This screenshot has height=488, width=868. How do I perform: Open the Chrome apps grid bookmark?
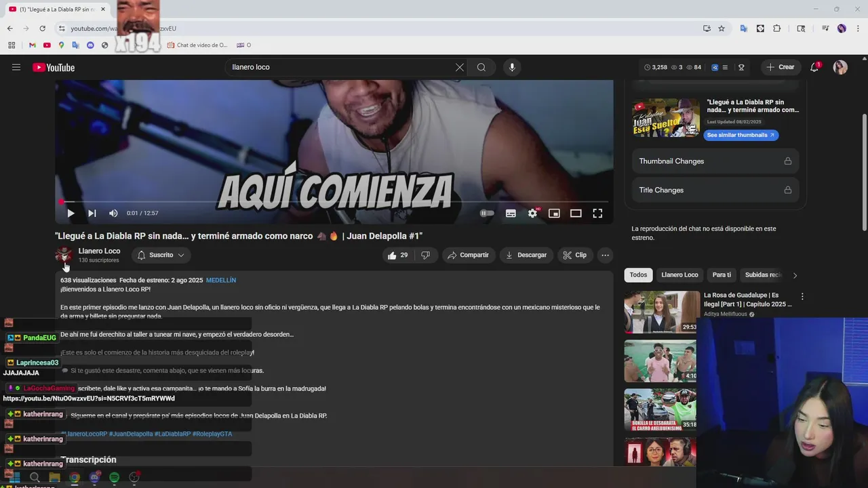pos(12,45)
